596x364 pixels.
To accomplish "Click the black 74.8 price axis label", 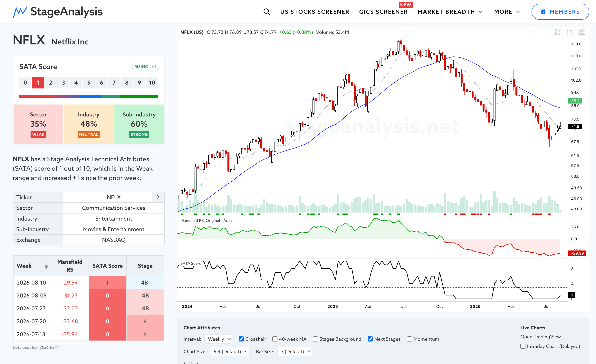I will pos(575,126).
